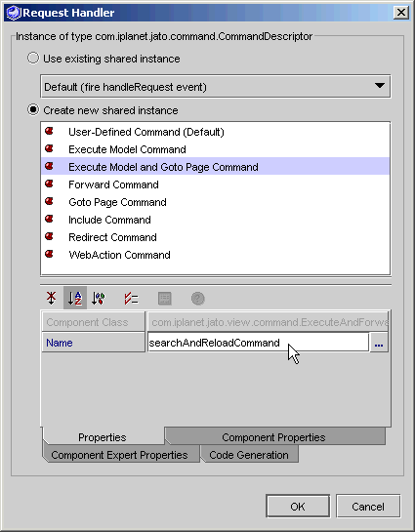Viewport: 415px width, 532px height.
Task: Switch to the Properties tab
Action: 103,437
